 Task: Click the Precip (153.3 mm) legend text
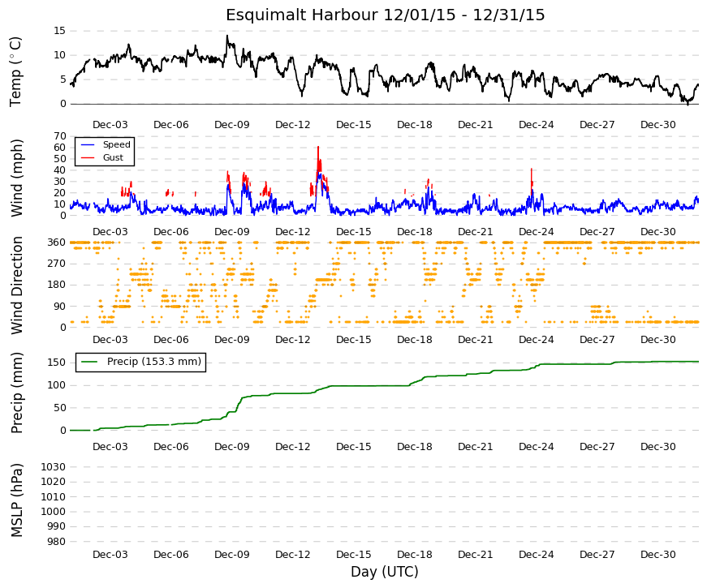[x=154, y=362]
